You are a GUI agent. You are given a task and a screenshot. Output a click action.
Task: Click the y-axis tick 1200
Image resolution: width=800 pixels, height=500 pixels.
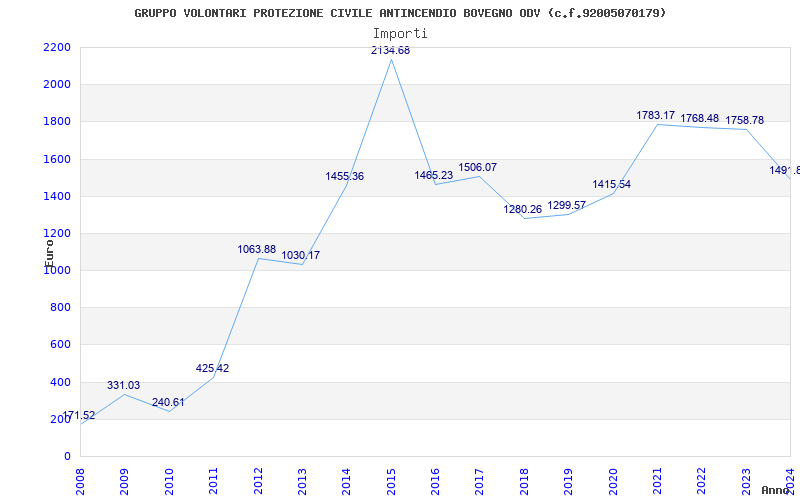pyautogui.click(x=57, y=234)
